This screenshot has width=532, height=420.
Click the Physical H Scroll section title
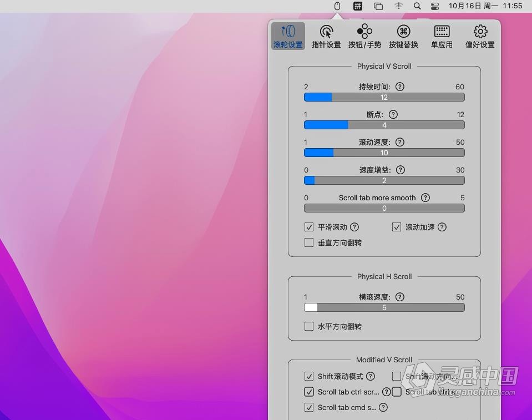pyautogui.click(x=384, y=276)
